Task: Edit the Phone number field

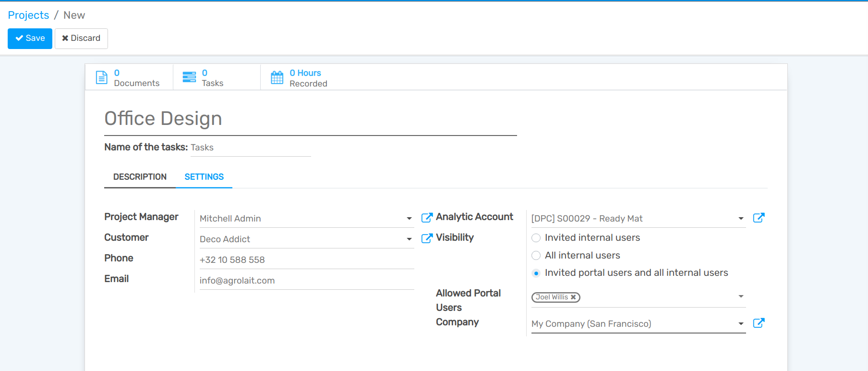Action: pos(307,260)
